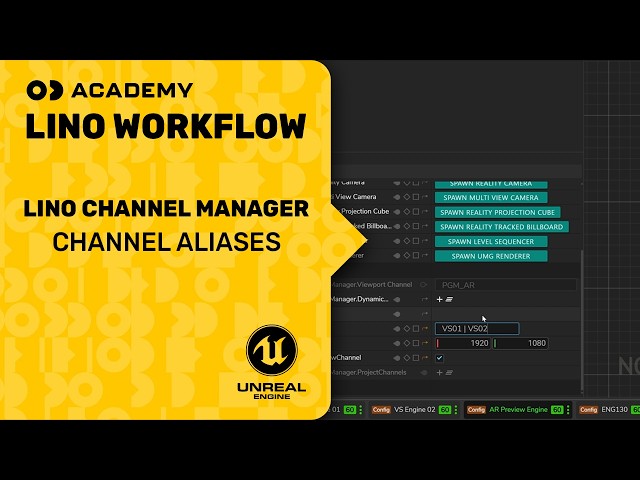This screenshot has height=480, width=640.
Task: Click the 60 fps badge on VS Engine 02
Action: (x=445, y=409)
